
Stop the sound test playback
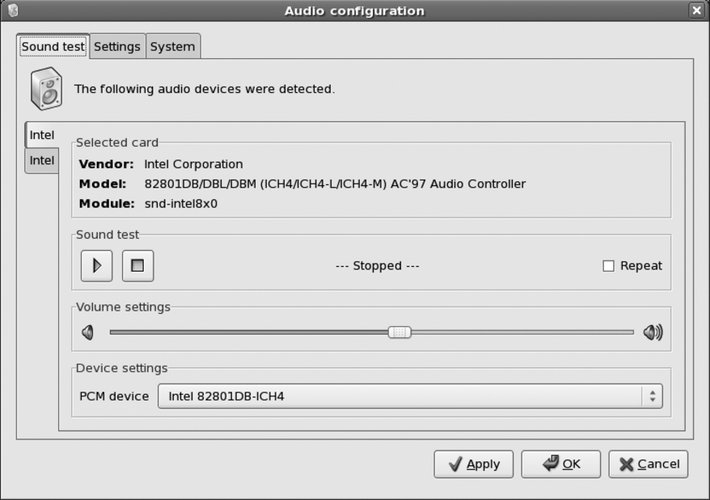138,266
